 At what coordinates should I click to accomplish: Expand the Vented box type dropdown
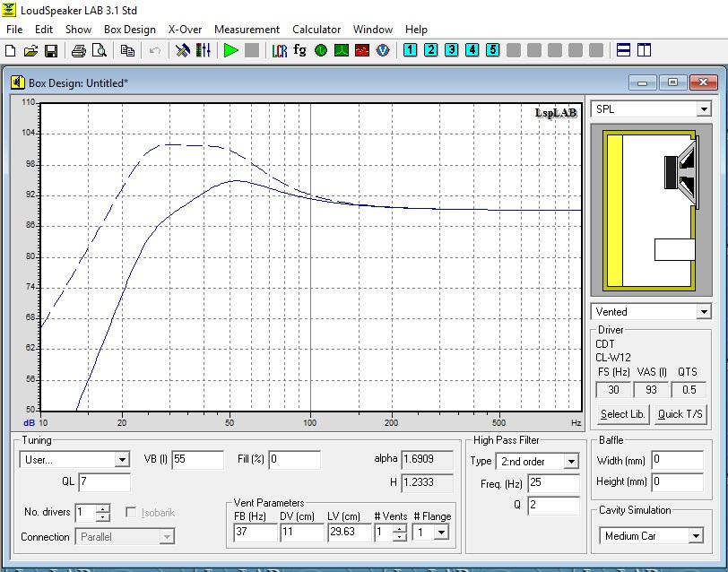click(x=703, y=312)
